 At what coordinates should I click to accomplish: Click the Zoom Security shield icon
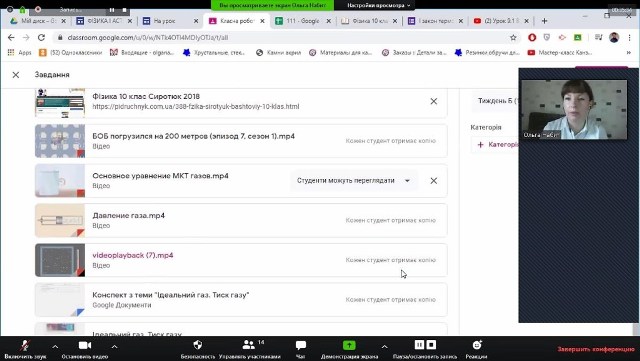click(198, 345)
